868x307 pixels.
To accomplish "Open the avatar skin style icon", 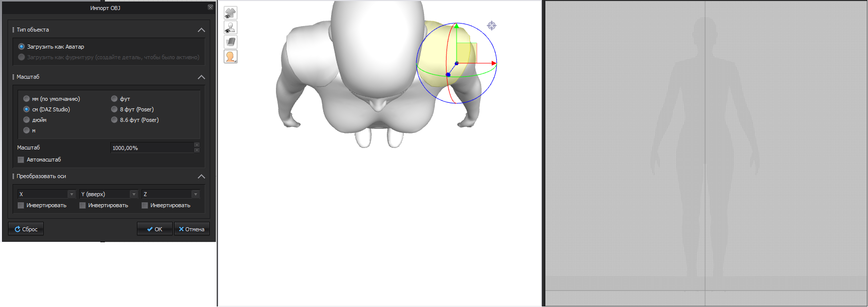I will 230,57.
